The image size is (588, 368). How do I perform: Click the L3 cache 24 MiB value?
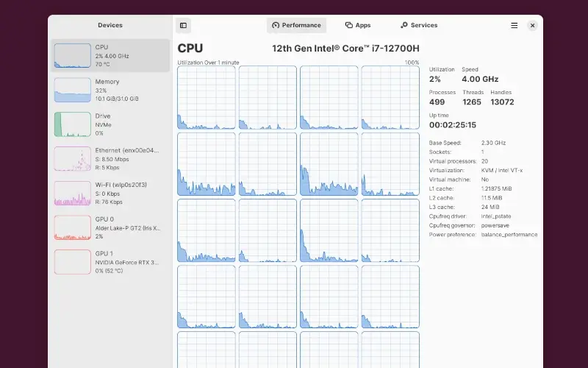coord(490,207)
